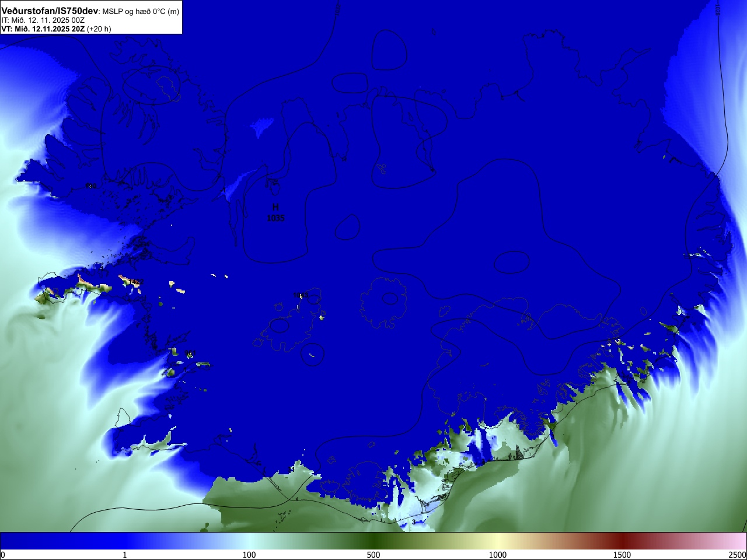This screenshot has height=560, width=747.
Task: Click the "1000" label on the color scale
Action: pyautogui.click(x=498, y=555)
